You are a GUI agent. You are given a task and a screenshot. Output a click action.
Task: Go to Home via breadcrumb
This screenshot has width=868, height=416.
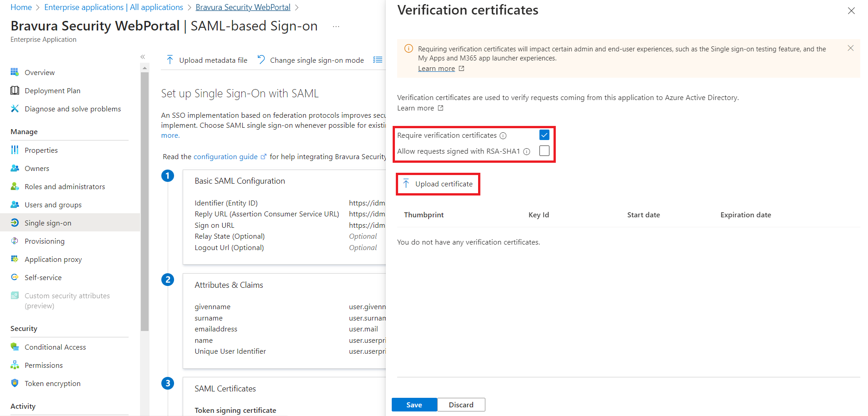click(x=21, y=7)
